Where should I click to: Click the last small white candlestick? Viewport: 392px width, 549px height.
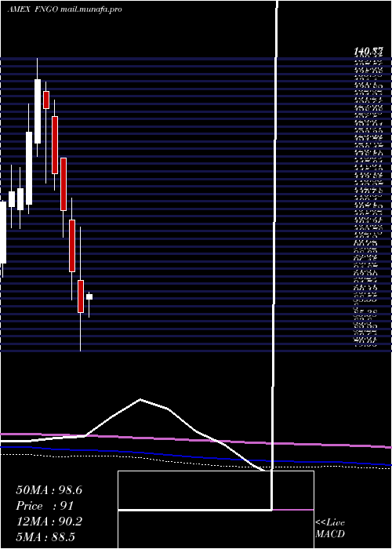pyautogui.click(x=89, y=296)
